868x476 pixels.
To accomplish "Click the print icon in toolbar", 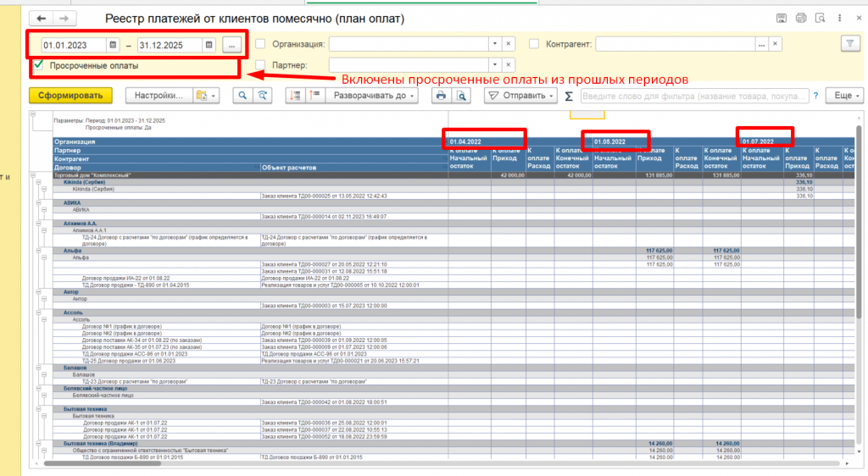I will coord(441,96).
